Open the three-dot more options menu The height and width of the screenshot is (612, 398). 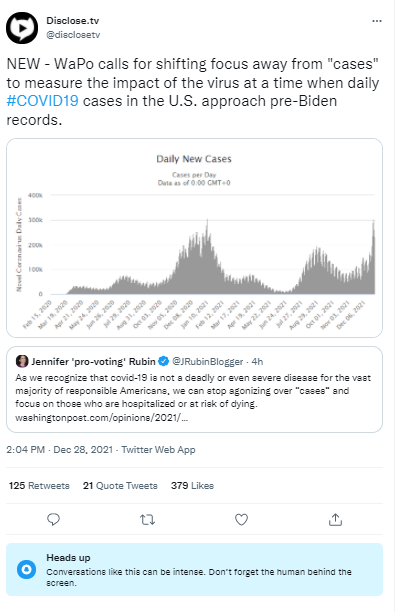(377, 21)
